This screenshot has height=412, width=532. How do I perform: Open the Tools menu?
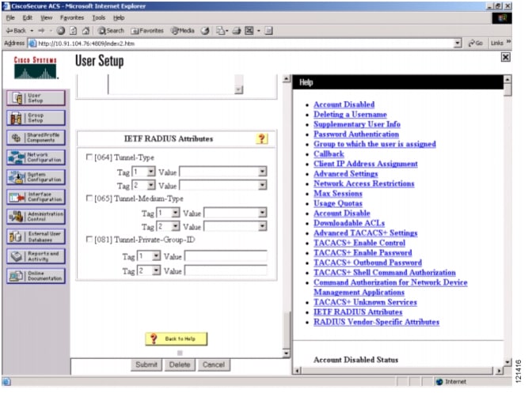pyautogui.click(x=98, y=17)
